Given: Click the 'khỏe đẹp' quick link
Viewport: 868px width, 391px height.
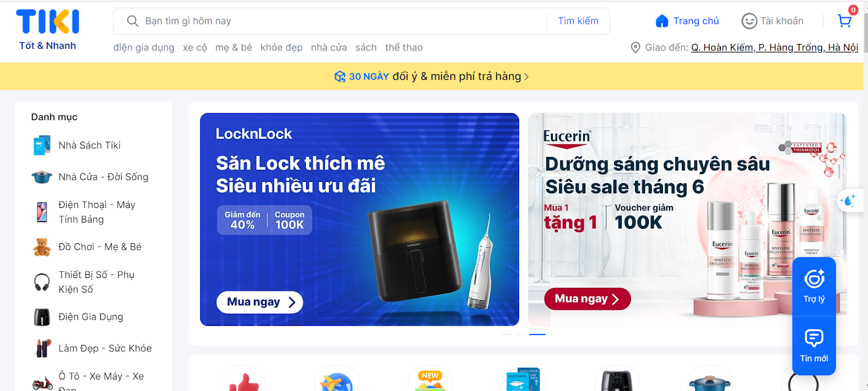Looking at the screenshot, I should click(282, 48).
